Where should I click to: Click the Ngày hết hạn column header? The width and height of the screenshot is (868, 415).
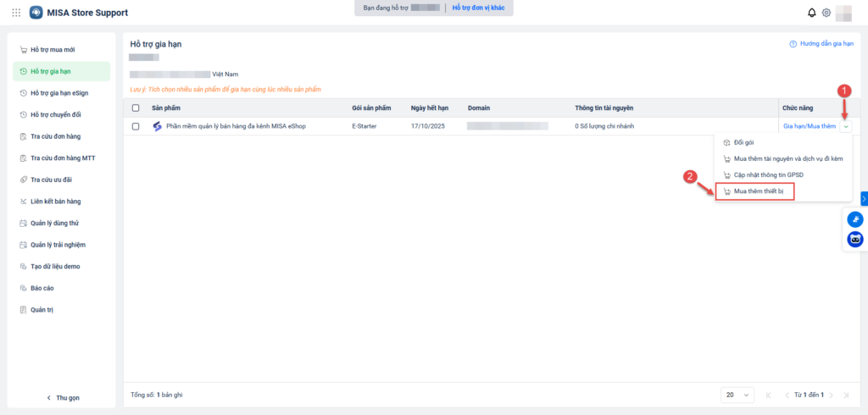click(x=430, y=108)
